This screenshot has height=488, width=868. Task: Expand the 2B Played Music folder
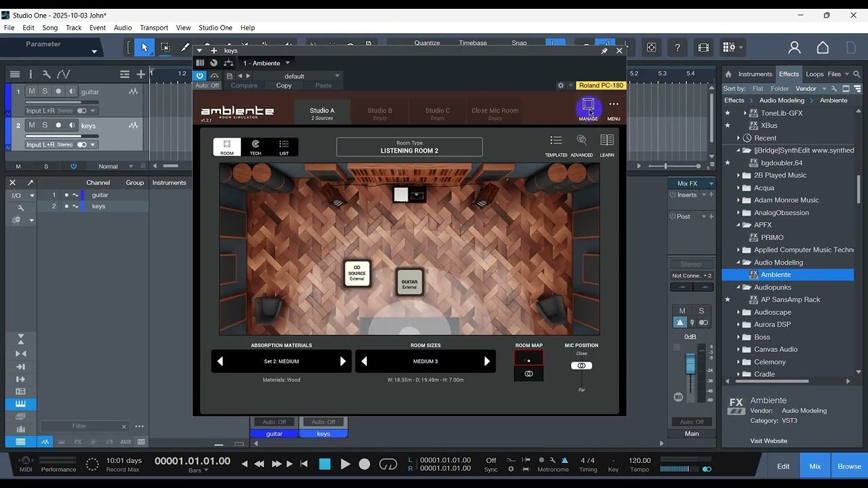coord(738,176)
